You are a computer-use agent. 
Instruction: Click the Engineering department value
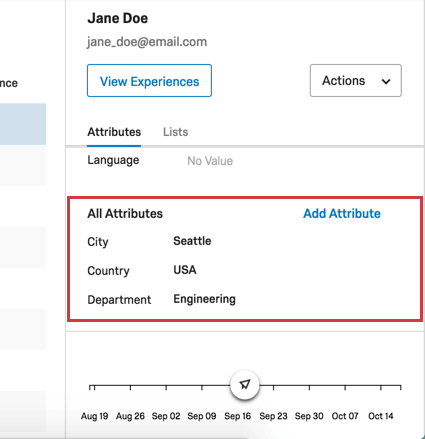click(204, 299)
